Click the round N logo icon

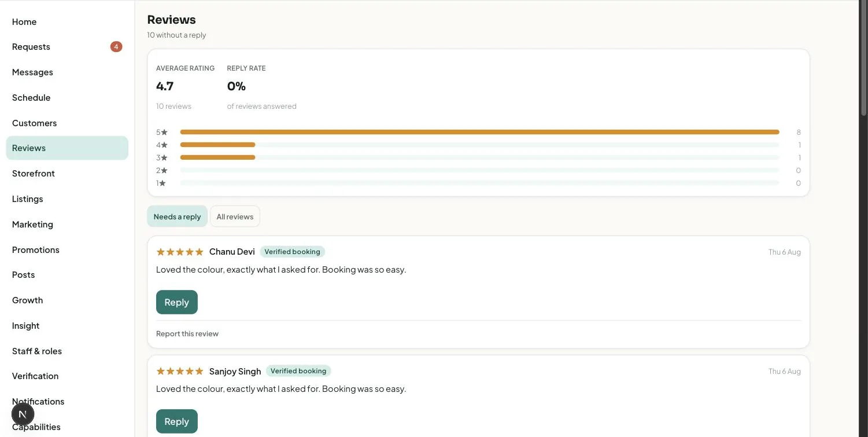23,414
